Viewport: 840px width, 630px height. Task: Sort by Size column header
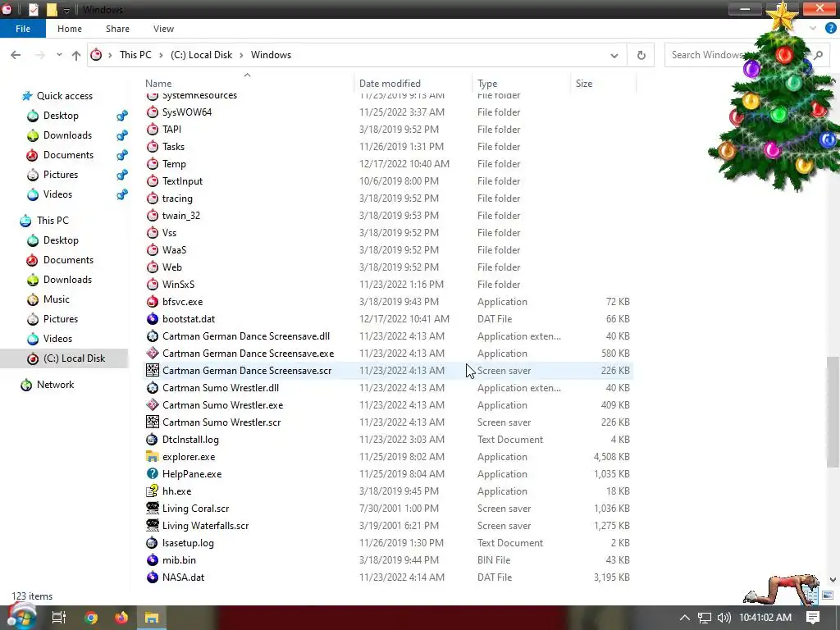584,83
